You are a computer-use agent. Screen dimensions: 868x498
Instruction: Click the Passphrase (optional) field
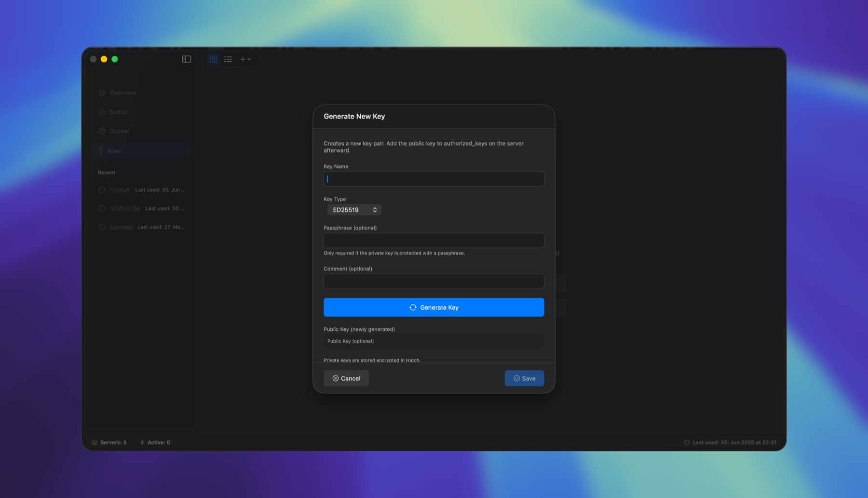point(434,241)
